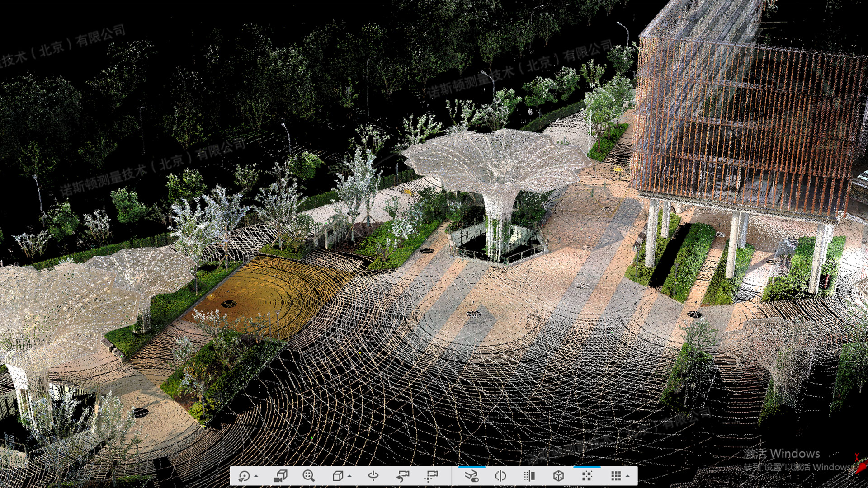Expand the view cube dropdown arrow

tap(349, 476)
